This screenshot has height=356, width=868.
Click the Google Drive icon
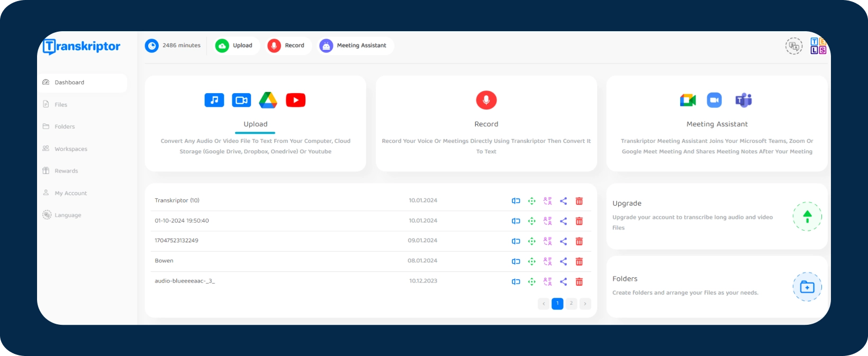[268, 100]
